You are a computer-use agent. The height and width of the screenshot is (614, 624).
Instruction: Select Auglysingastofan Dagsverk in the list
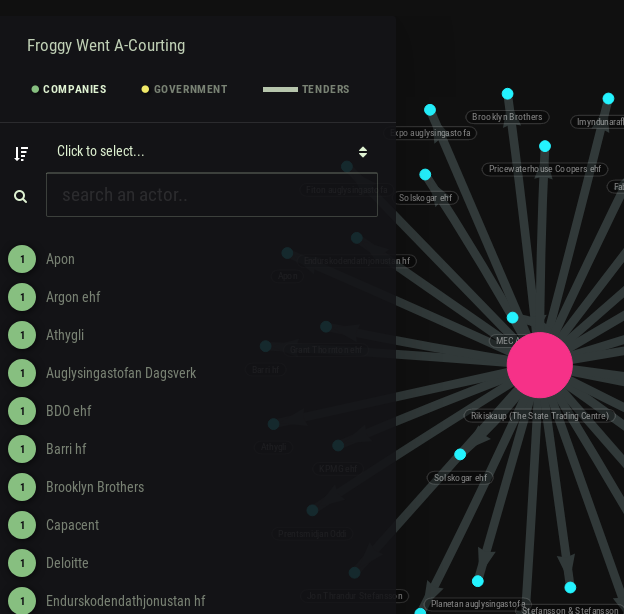pyautogui.click(x=121, y=373)
